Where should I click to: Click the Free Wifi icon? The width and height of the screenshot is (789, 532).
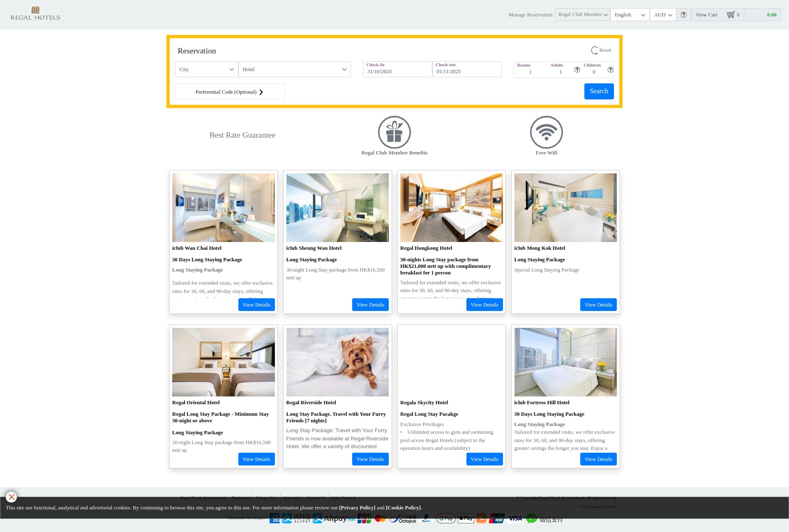(546, 132)
